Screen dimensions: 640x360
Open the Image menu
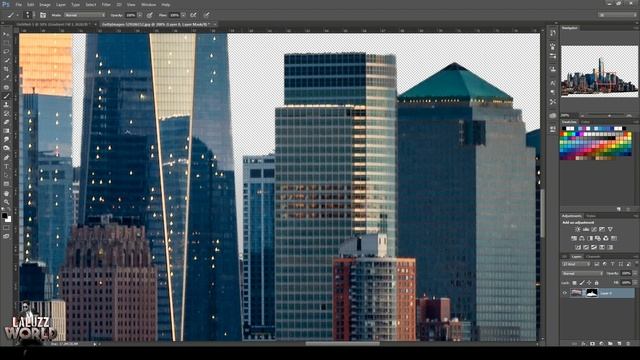[x=45, y=4]
